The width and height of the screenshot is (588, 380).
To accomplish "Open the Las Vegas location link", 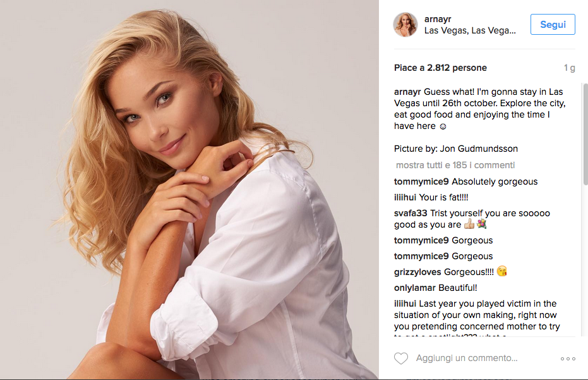I will coord(470,30).
